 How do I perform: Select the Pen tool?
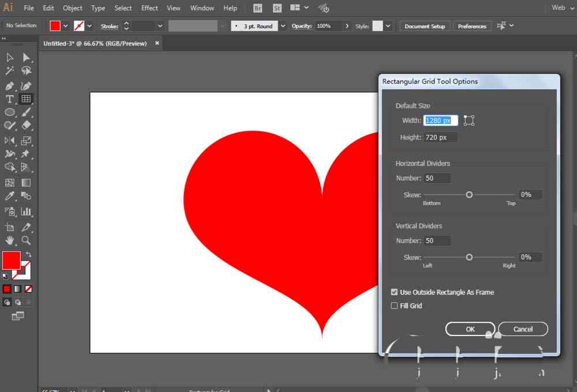click(10, 86)
